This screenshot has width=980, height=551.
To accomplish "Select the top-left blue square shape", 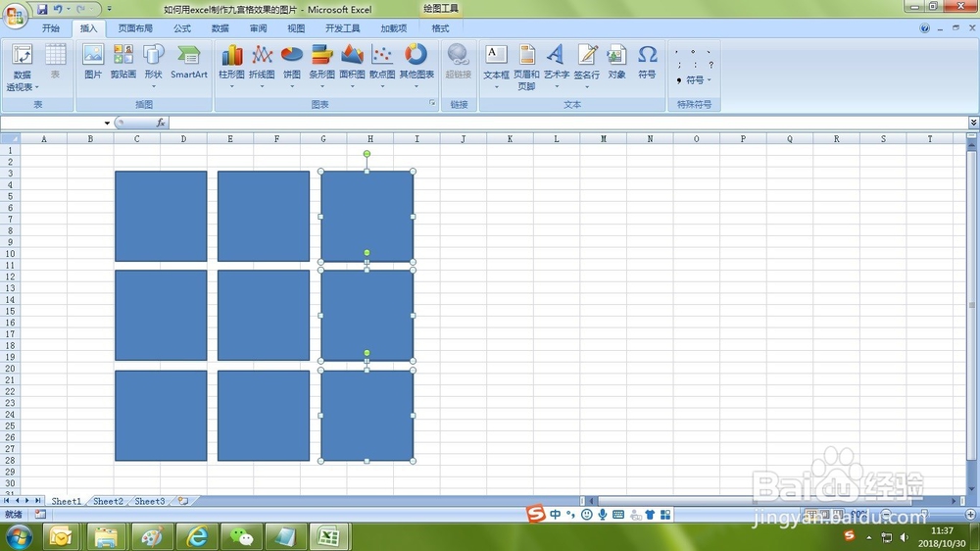I will click(x=161, y=216).
